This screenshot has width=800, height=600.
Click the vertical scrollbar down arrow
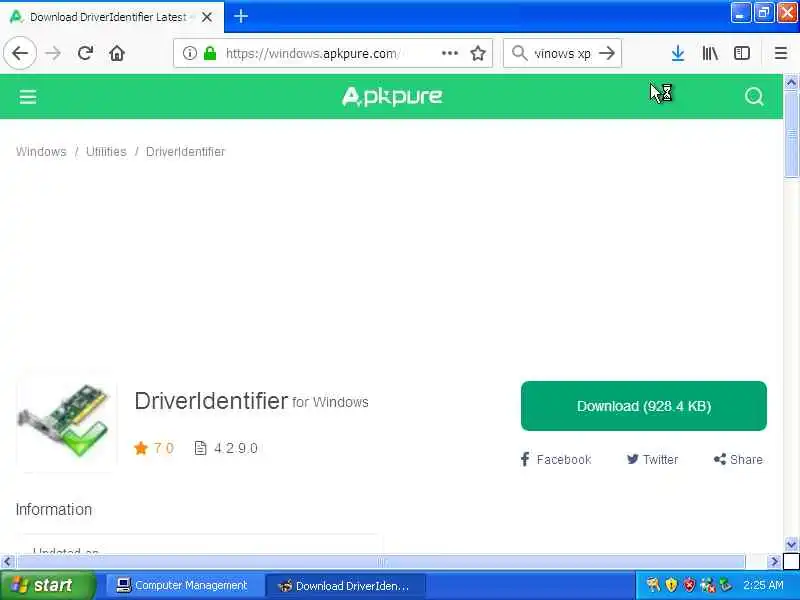click(x=791, y=544)
